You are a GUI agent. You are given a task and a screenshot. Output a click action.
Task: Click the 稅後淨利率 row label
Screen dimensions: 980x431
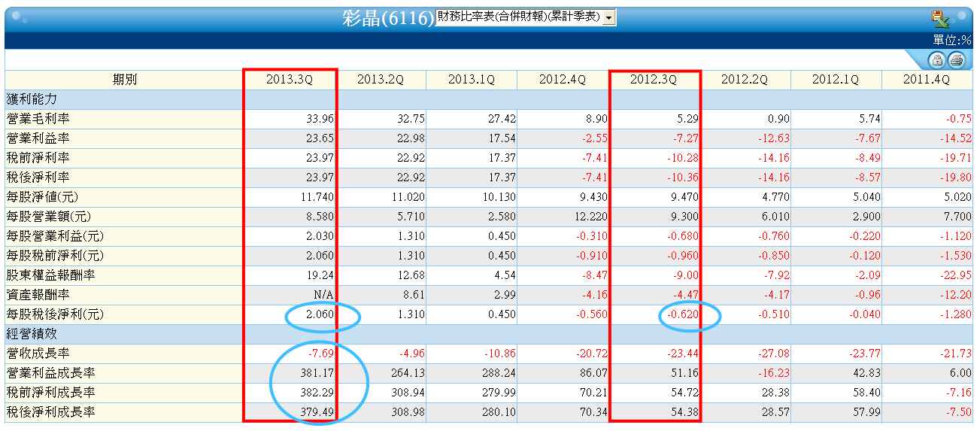(38, 177)
